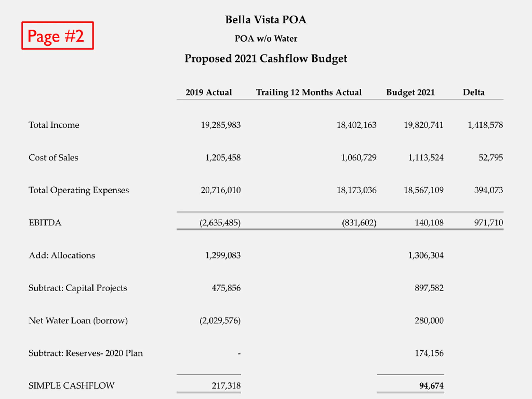Click the Delta column header

474,92
